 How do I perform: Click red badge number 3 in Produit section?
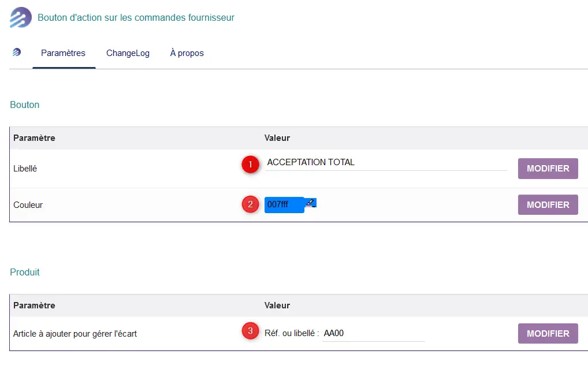(250, 331)
